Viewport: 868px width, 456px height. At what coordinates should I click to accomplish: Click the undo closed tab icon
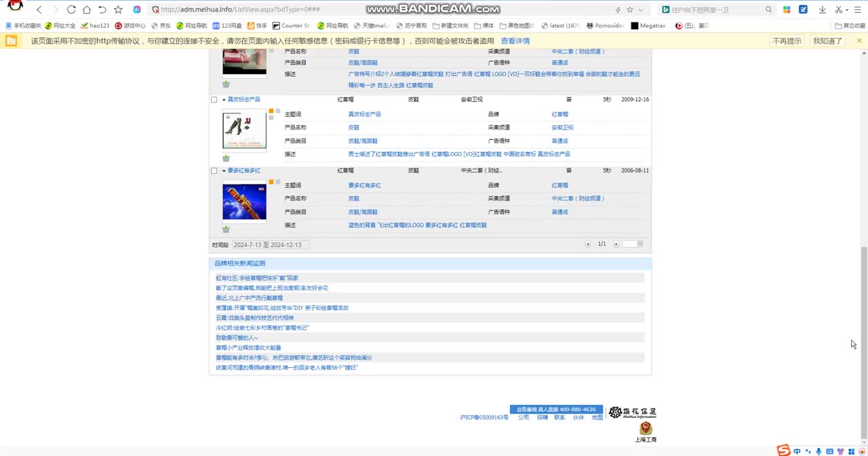[102, 9]
